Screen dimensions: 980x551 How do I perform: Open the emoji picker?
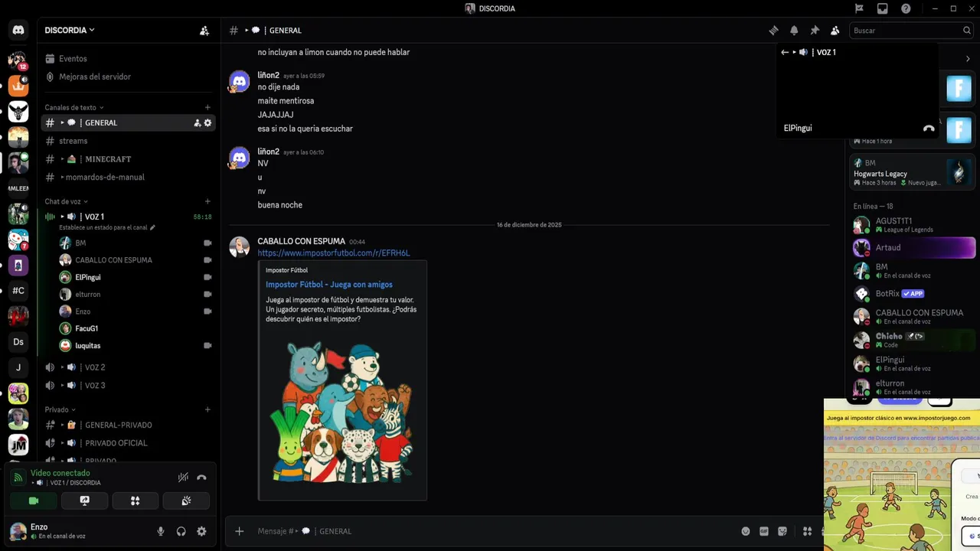(746, 531)
